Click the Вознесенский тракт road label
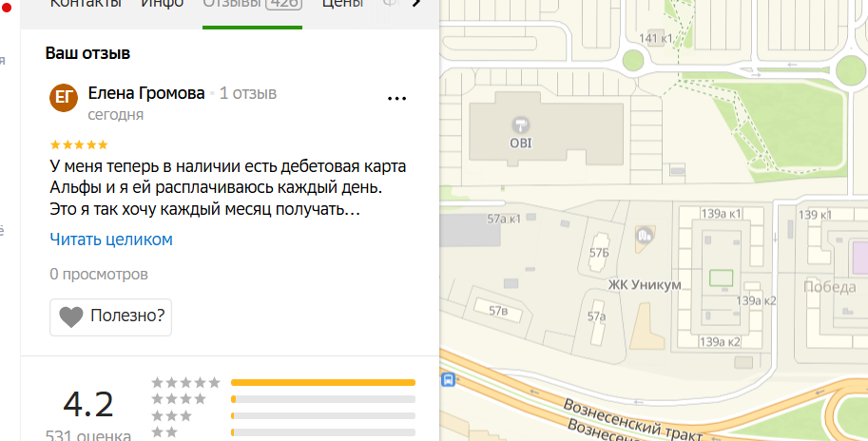This screenshot has height=441, width=868. 632,420
